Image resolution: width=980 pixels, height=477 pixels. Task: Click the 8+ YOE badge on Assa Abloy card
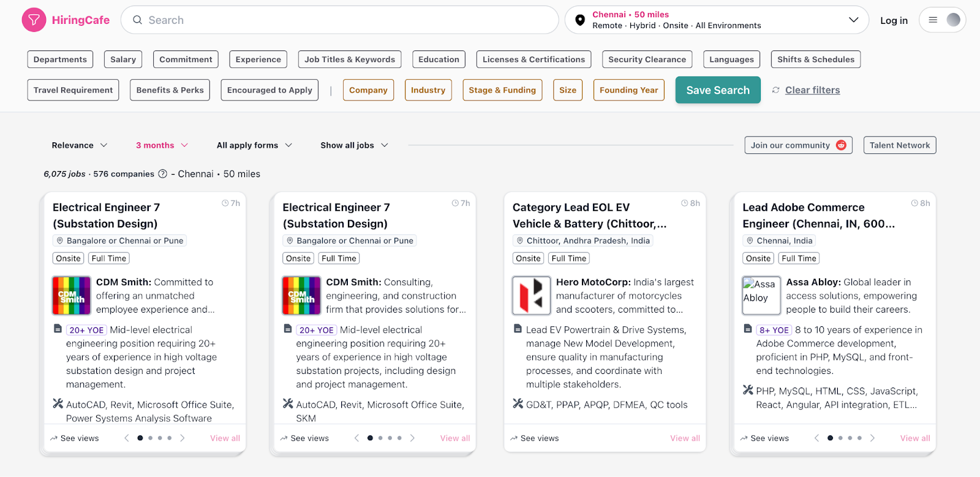tap(774, 330)
